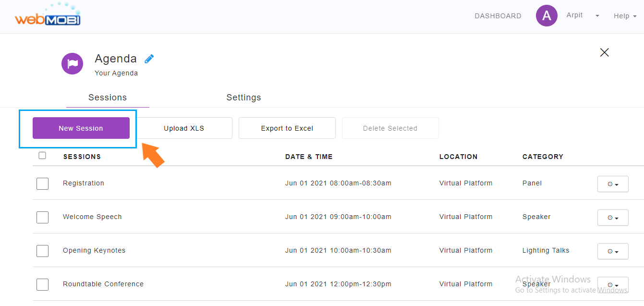The width and height of the screenshot is (644, 306).
Task: Open gear options for Welcome Speech session
Action: pos(613,218)
